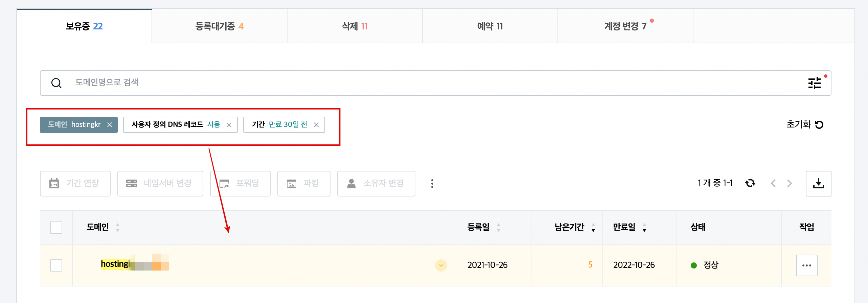
Task: Download the domain list with the download icon
Action: (x=818, y=183)
